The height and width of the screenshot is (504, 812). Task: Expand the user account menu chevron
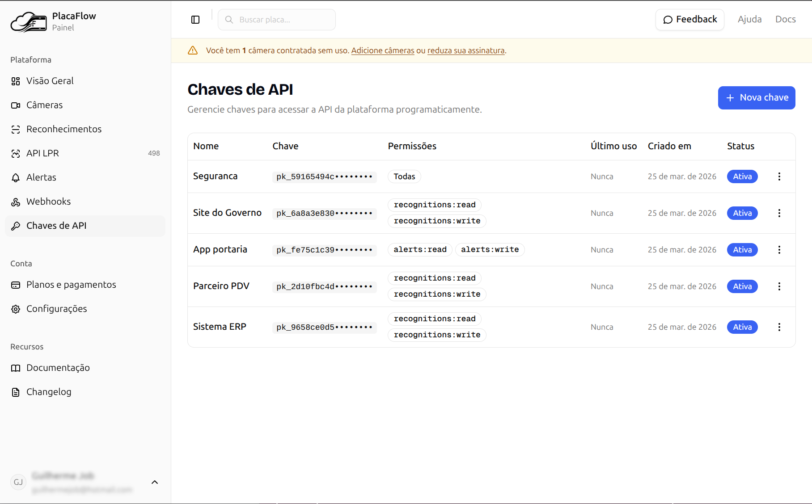155,482
